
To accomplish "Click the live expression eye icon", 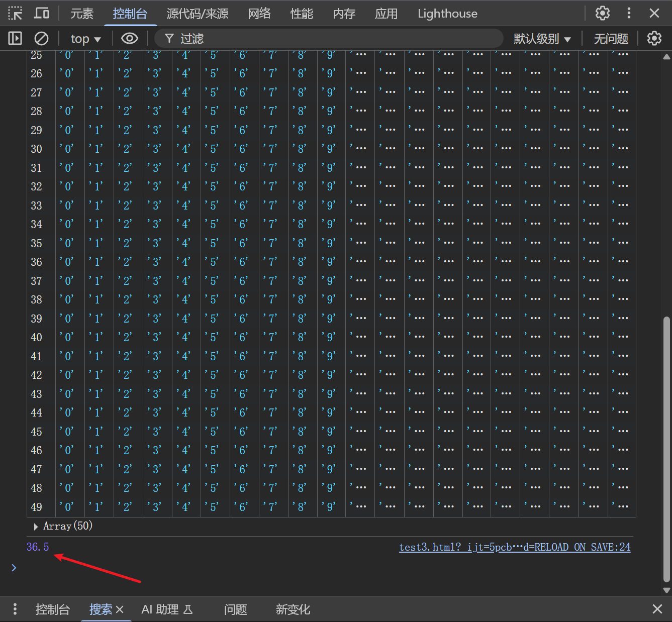I will 129,38.
